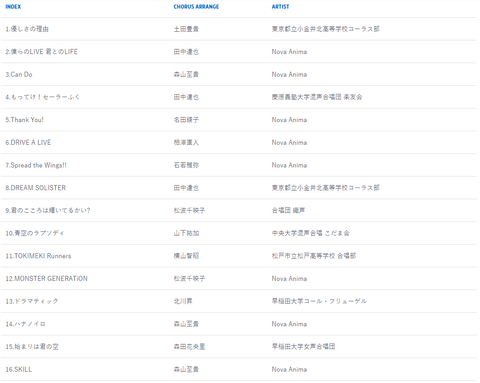Screen dimensions: 480x383
Task: Click arranger "田中達也" in DREAM SOLISTER row
Action: point(186,188)
